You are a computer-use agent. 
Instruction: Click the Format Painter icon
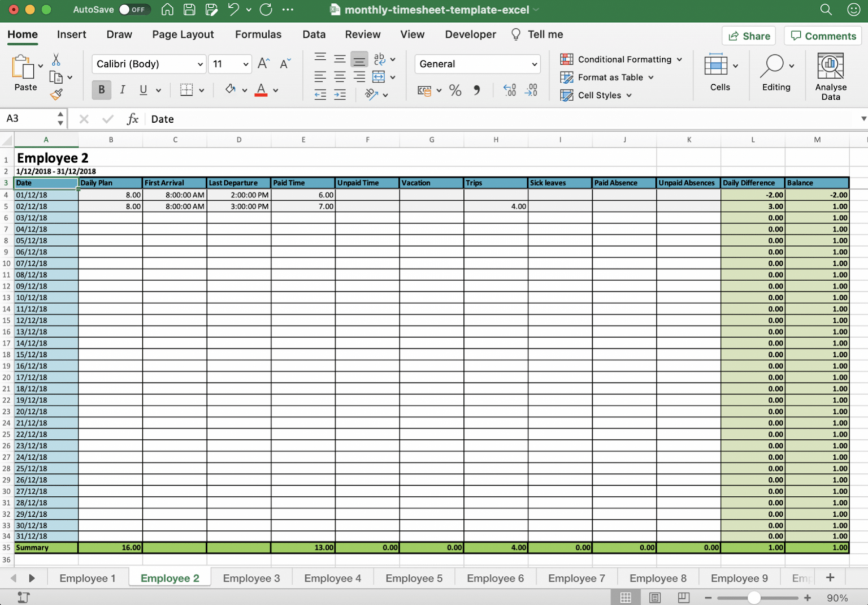(57, 95)
